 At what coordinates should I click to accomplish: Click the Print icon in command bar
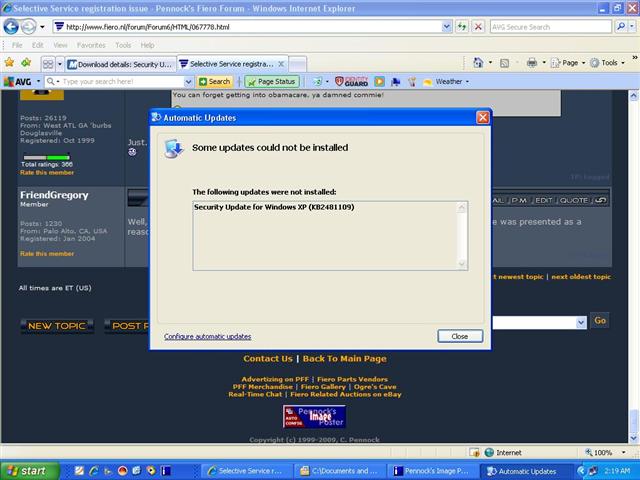[532, 62]
